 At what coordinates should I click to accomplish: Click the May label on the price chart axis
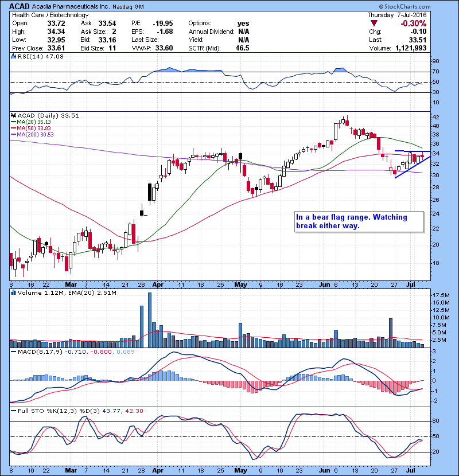[x=240, y=284]
